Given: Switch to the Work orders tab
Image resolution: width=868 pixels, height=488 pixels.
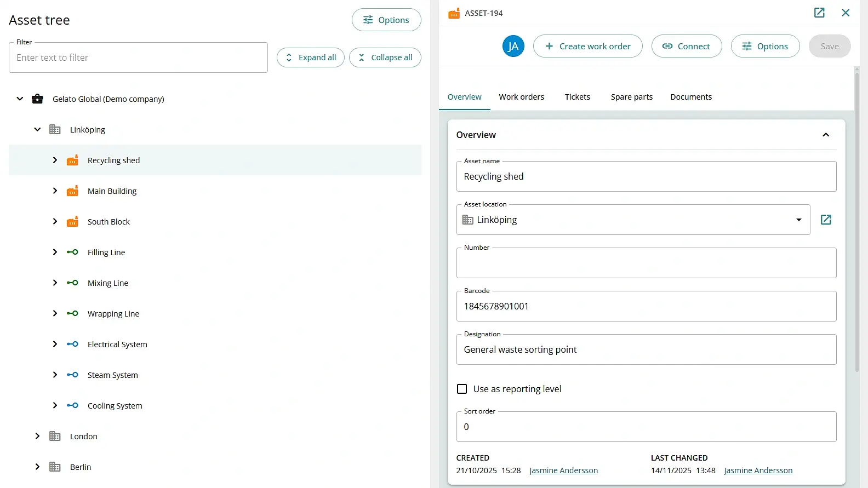Looking at the screenshot, I should [521, 97].
